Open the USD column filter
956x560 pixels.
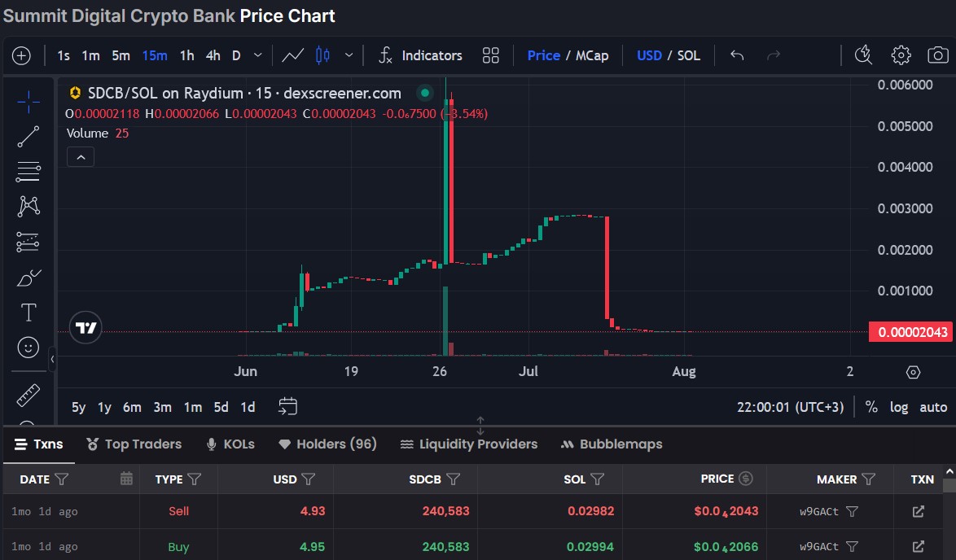click(309, 479)
